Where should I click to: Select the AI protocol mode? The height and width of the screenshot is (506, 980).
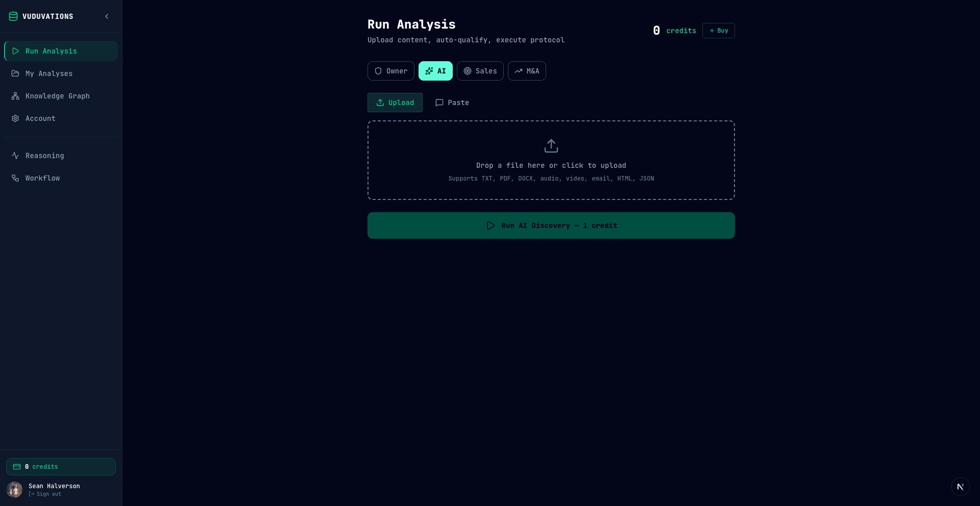click(435, 71)
